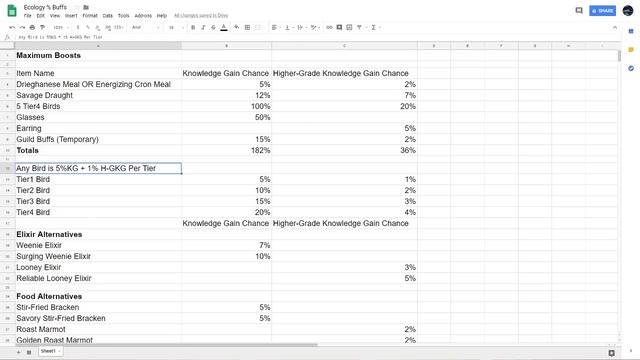Open the Data menu
The width and height of the screenshot is (640, 360).
point(108,16)
